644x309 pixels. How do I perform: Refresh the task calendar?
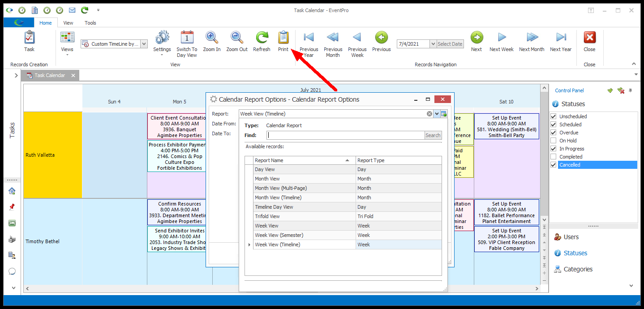pyautogui.click(x=262, y=41)
